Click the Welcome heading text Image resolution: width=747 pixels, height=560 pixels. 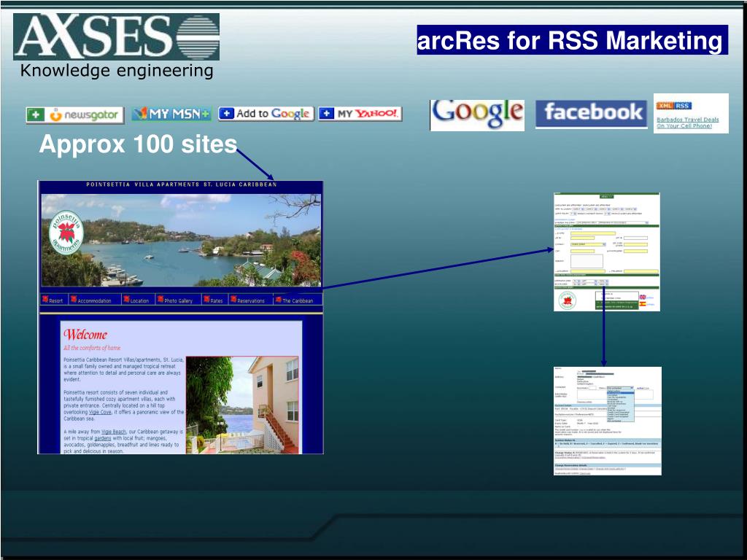[86, 335]
